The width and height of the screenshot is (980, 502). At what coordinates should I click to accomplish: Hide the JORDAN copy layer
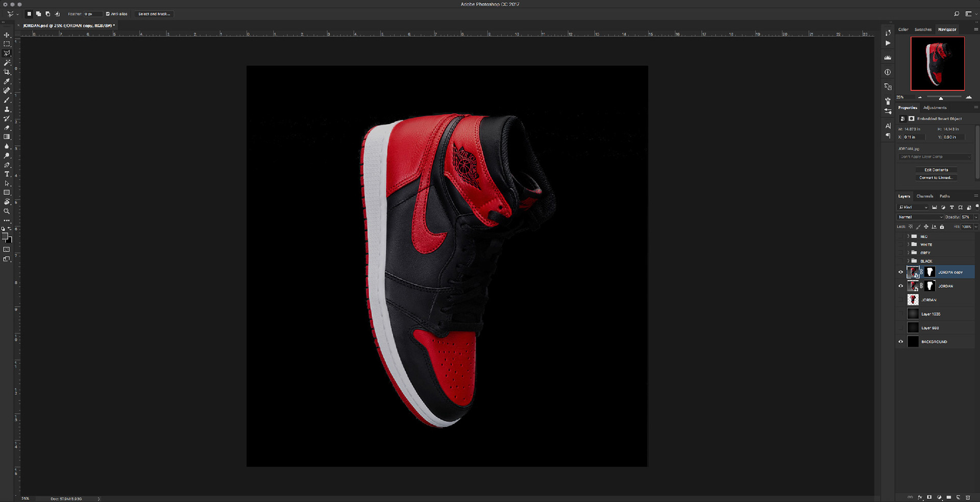pos(900,272)
